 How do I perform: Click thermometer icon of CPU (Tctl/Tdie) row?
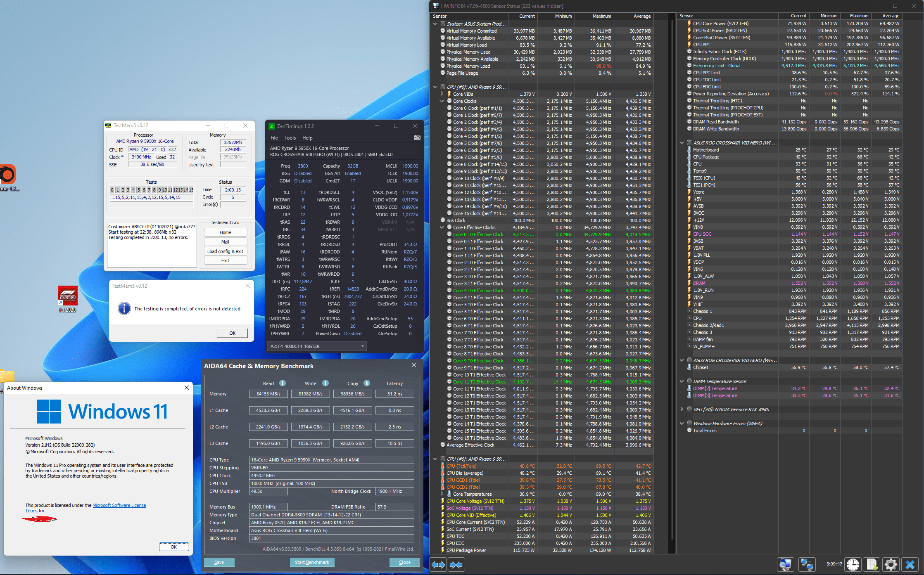pyautogui.click(x=442, y=466)
